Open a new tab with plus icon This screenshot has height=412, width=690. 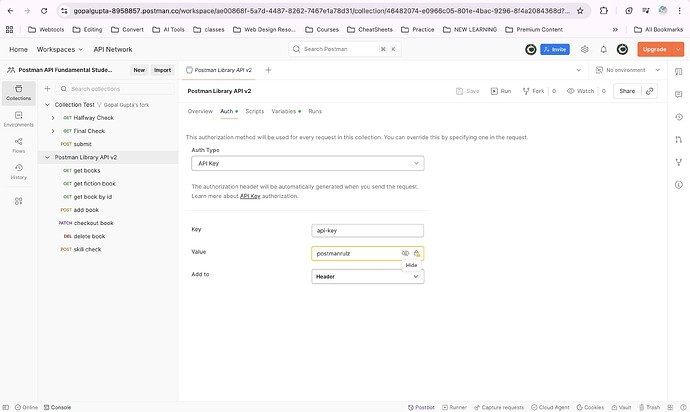(268, 70)
